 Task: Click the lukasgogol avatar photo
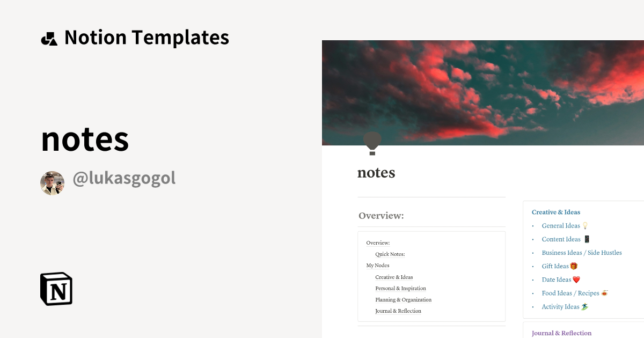click(x=52, y=182)
